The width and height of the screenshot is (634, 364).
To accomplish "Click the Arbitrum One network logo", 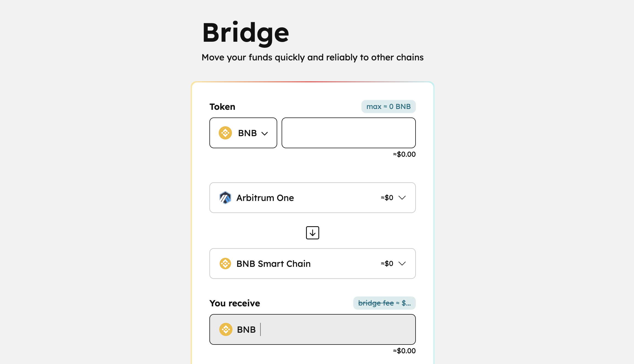I will tap(225, 198).
